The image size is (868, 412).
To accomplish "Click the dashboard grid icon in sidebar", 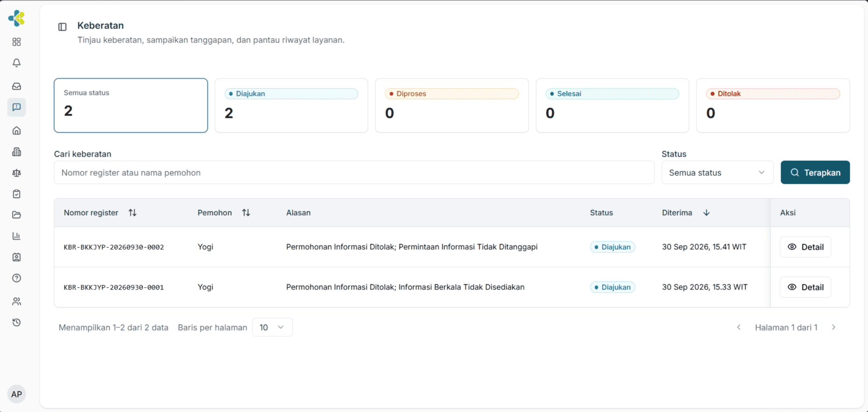I will click(16, 42).
